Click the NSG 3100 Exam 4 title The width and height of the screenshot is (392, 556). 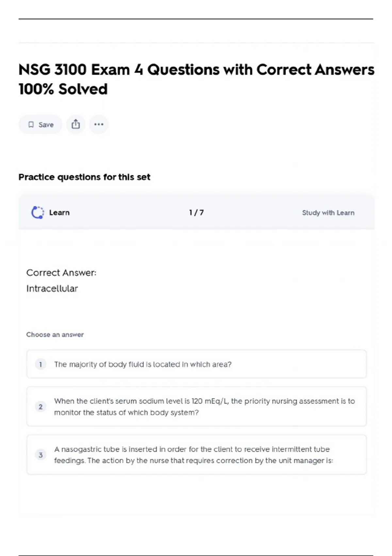click(x=196, y=79)
